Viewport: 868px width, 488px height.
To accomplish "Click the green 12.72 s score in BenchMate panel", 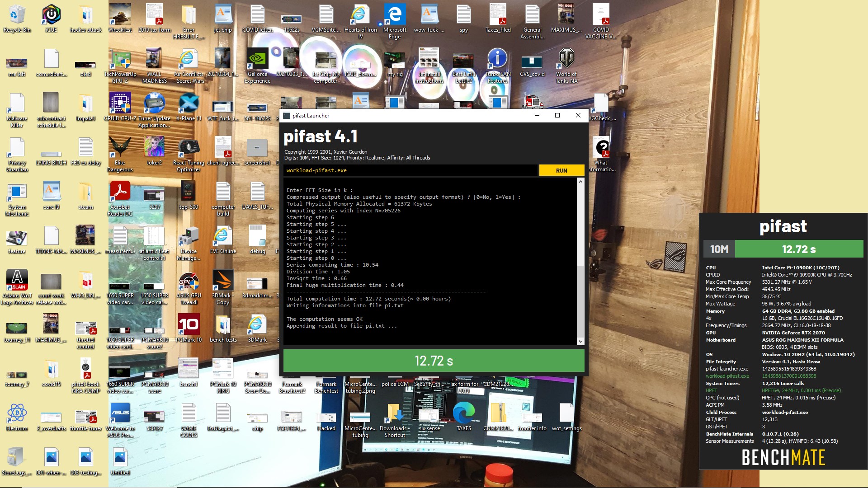I will 799,249.
